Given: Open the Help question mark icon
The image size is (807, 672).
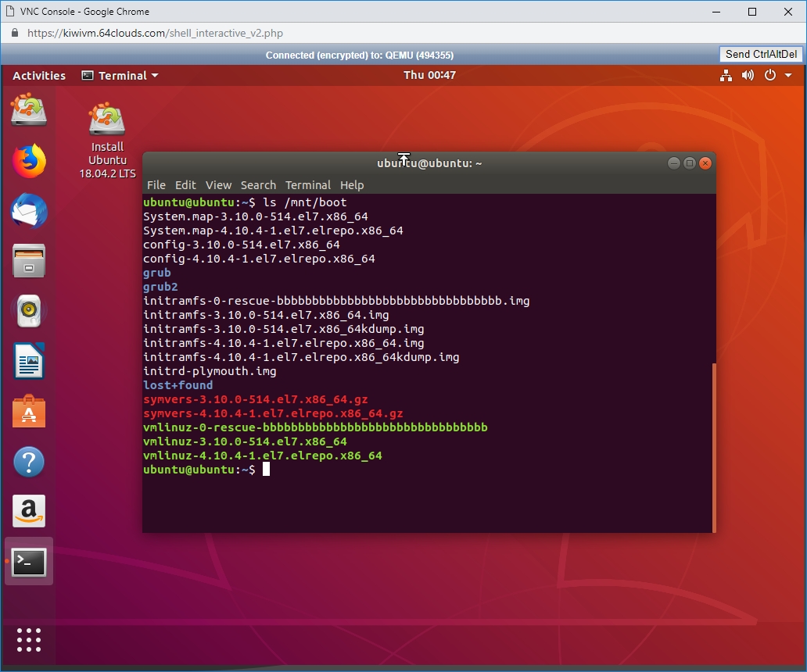Looking at the screenshot, I should click(29, 463).
